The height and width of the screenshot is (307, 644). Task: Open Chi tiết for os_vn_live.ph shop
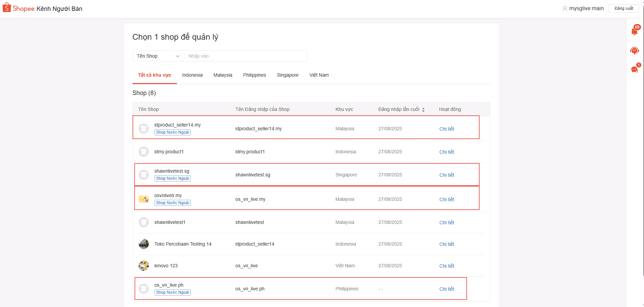click(446, 289)
